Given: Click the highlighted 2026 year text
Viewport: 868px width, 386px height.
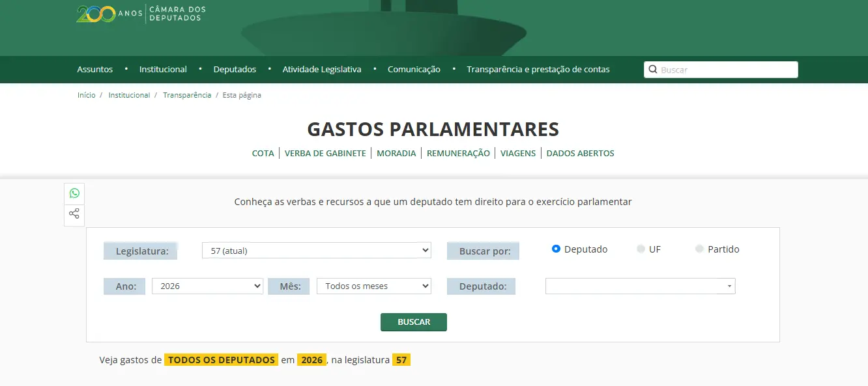Looking at the screenshot, I should point(312,360).
